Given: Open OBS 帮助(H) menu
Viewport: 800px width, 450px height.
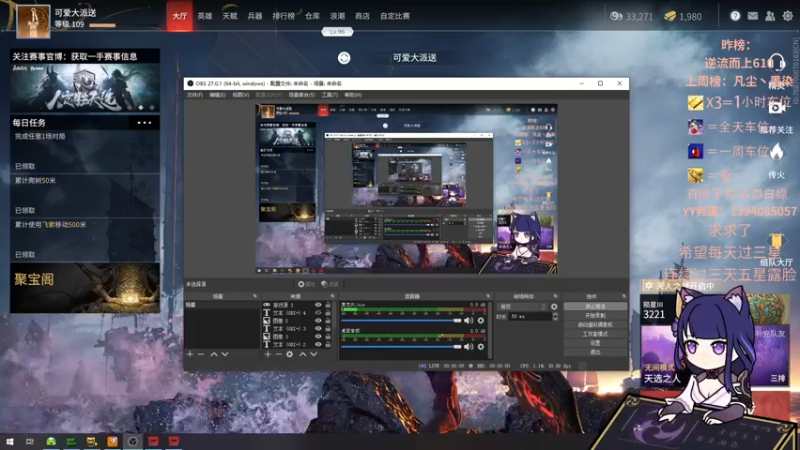Looking at the screenshot, I should pyautogui.click(x=353, y=95).
